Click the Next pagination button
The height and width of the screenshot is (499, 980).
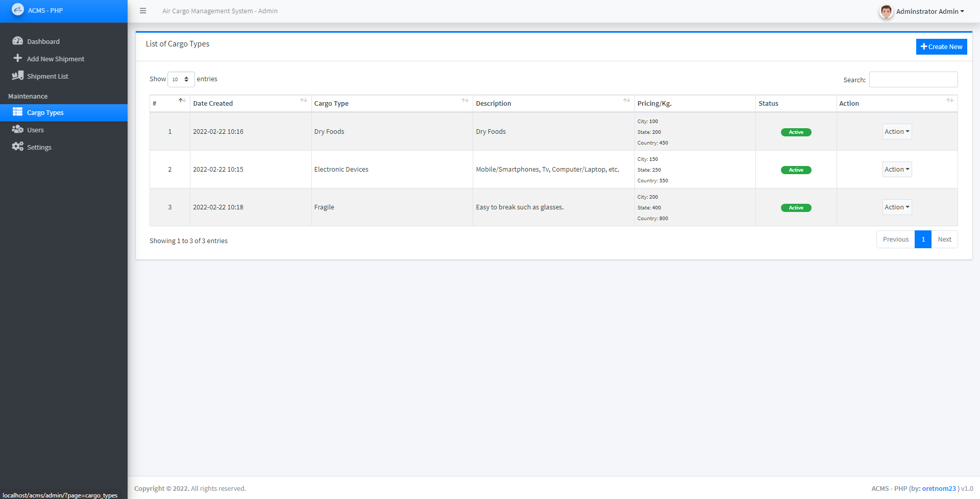944,239
